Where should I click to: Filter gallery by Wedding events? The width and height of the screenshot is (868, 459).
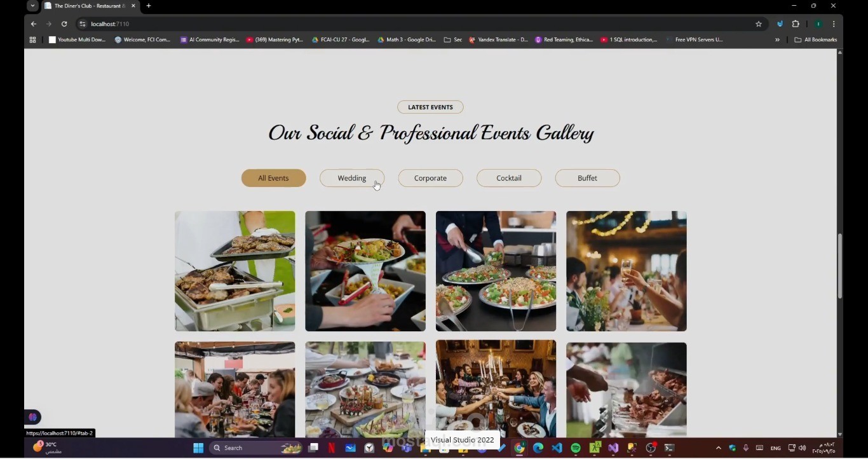(x=352, y=178)
